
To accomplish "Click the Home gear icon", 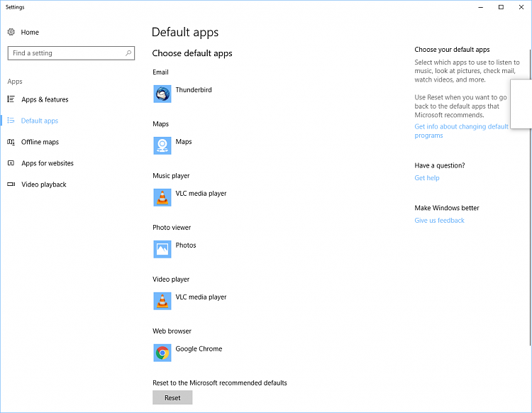I will pyautogui.click(x=11, y=33).
